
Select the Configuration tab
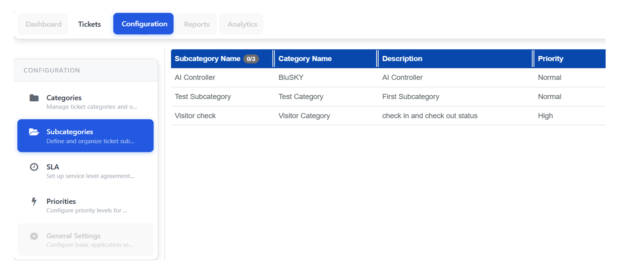pos(144,24)
